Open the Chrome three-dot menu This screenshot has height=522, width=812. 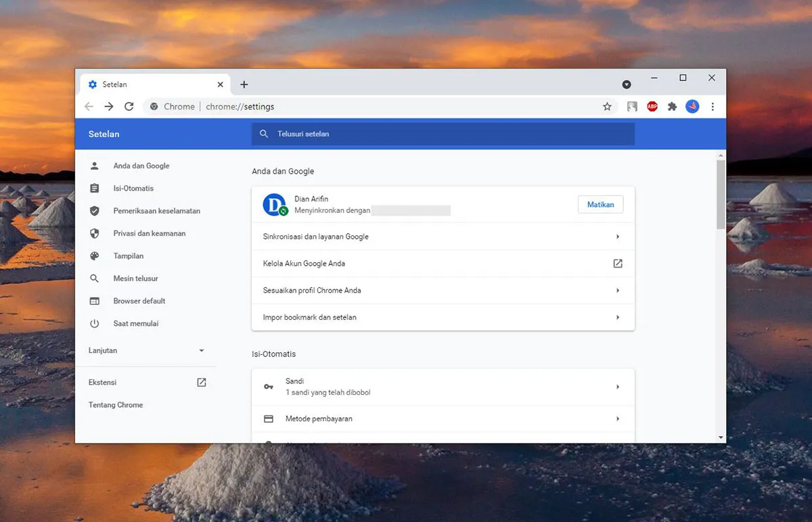pyautogui.click(x=713, y=107)
